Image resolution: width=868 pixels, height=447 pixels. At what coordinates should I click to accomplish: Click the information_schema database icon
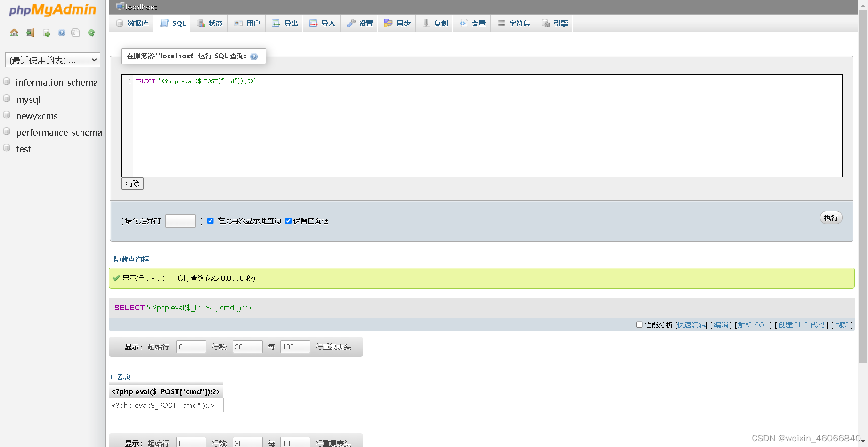(7, 81)
